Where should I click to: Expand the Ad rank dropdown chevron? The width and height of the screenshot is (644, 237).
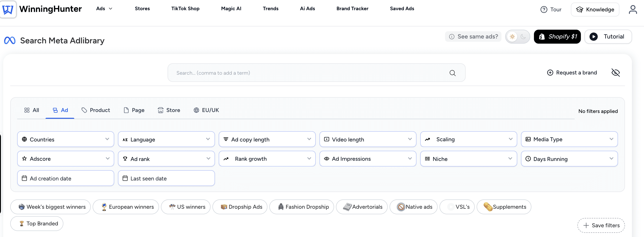pyautogui.click(x=208, y=159)
